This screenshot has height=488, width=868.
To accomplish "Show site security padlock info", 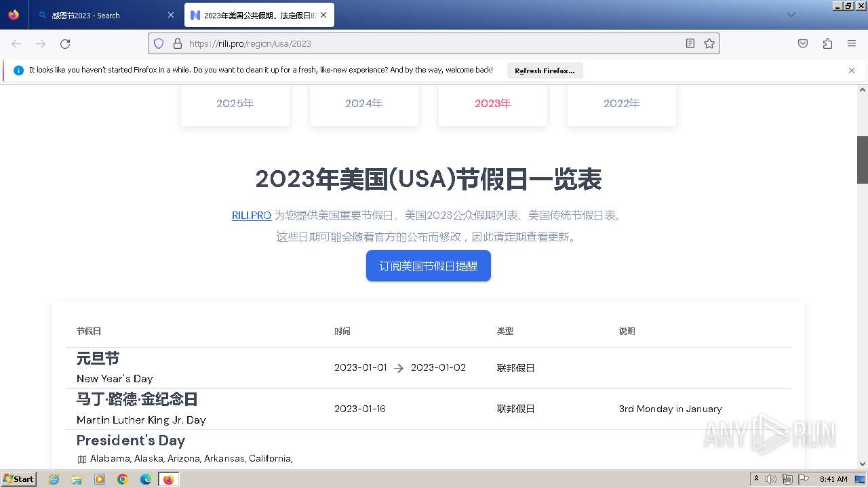I will pos(178,43).
